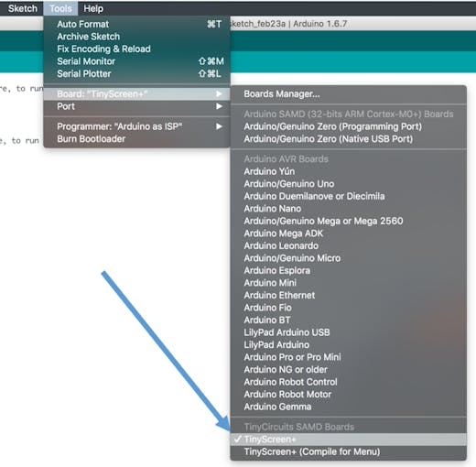
Task: Pick Arduino/Genuino Zero (Native USB Port)
Action: coord(349,139)
